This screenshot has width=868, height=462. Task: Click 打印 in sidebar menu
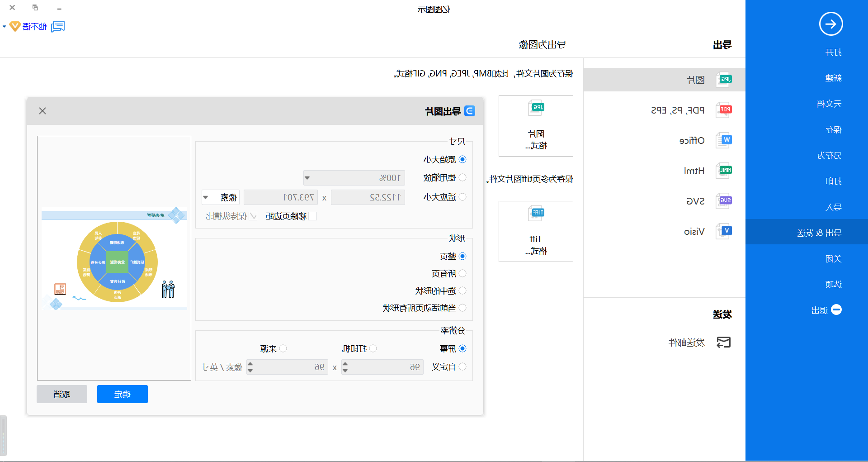coord(833,181)
